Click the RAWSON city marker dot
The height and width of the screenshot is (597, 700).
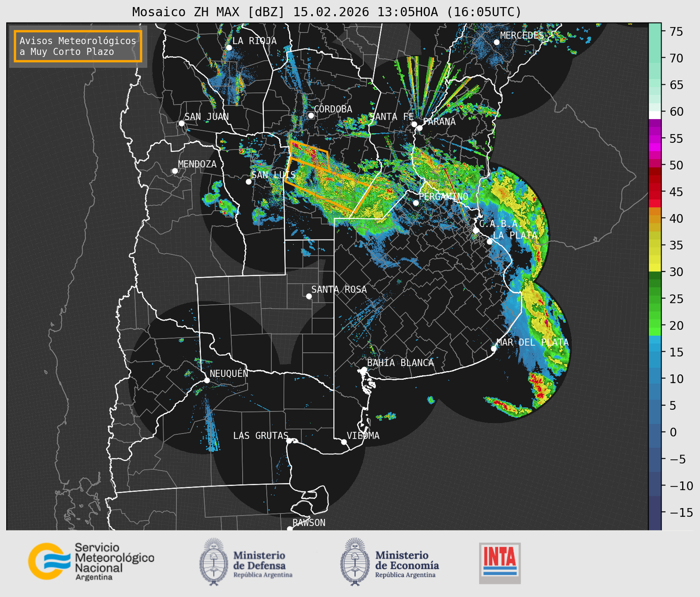coord(290,529)
